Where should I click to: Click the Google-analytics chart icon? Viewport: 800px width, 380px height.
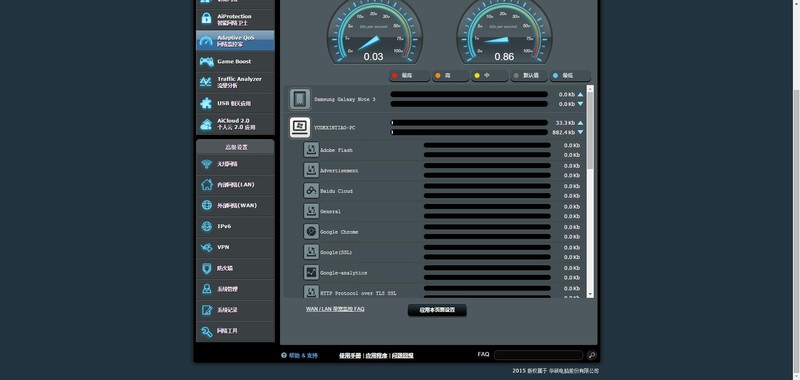point(311,272)
